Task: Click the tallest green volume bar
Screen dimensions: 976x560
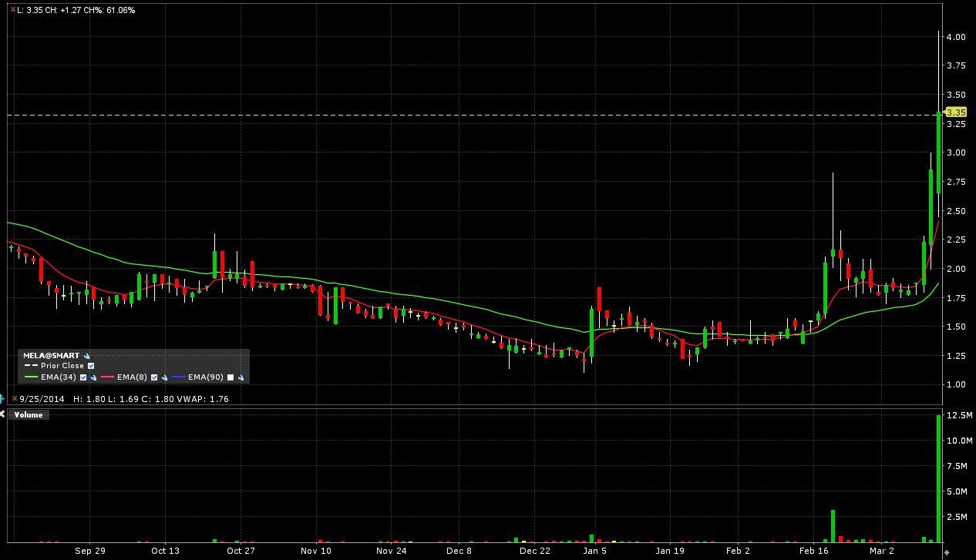Action: pyautogui.click(x=938, y=478)
